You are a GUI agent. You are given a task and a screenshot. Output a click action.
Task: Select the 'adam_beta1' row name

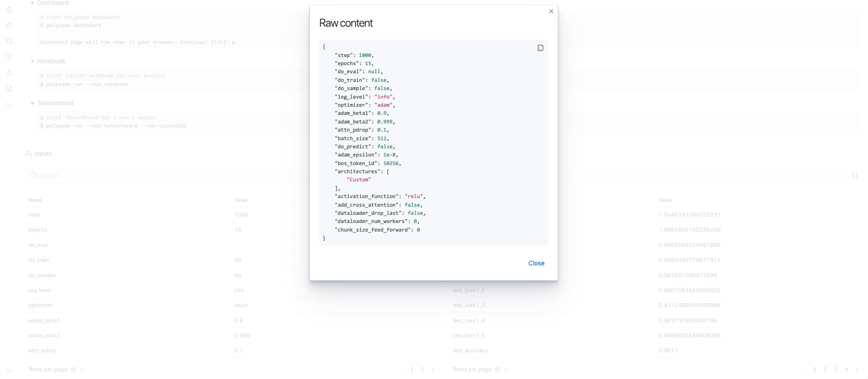(44, 321)
